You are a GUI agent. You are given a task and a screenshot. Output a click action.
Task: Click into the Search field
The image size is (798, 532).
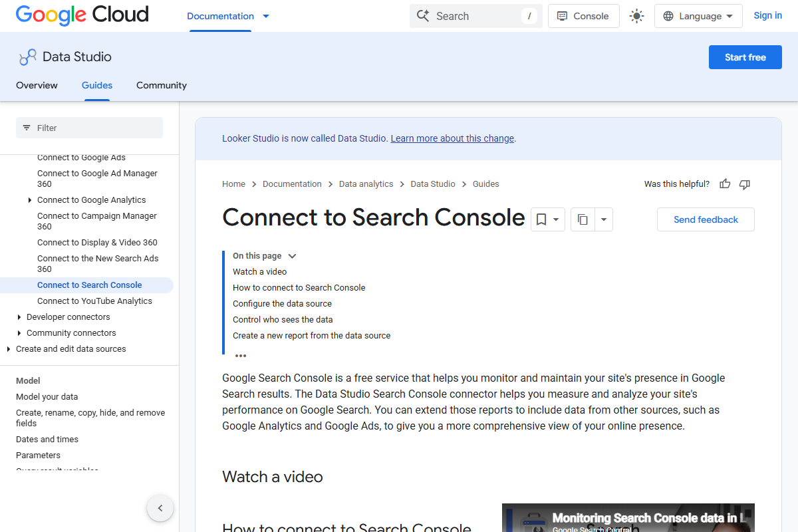pyautogui.click(x=476, y=16)
